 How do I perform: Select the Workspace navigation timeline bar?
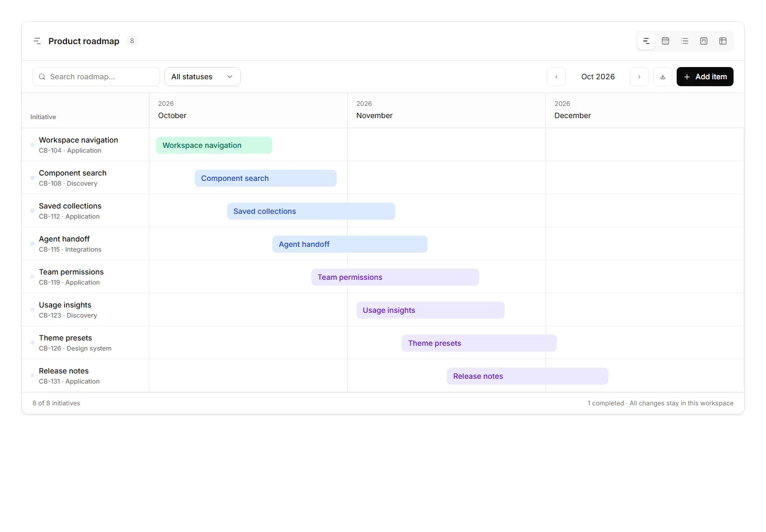(x=214, y=145)
